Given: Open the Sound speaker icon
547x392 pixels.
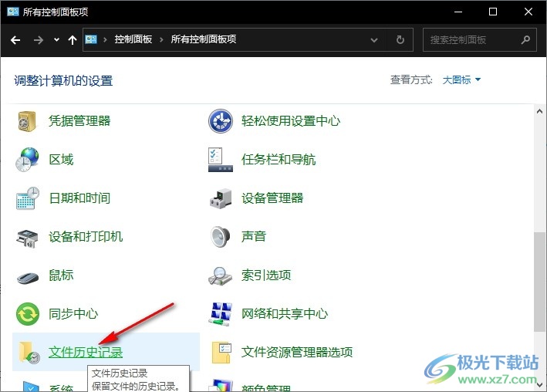Looking at the screenshot, I should [x=221, y=237].
